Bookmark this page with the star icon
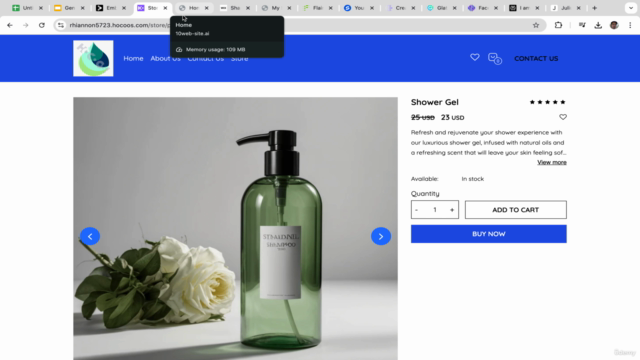 (x=536, y=25)
